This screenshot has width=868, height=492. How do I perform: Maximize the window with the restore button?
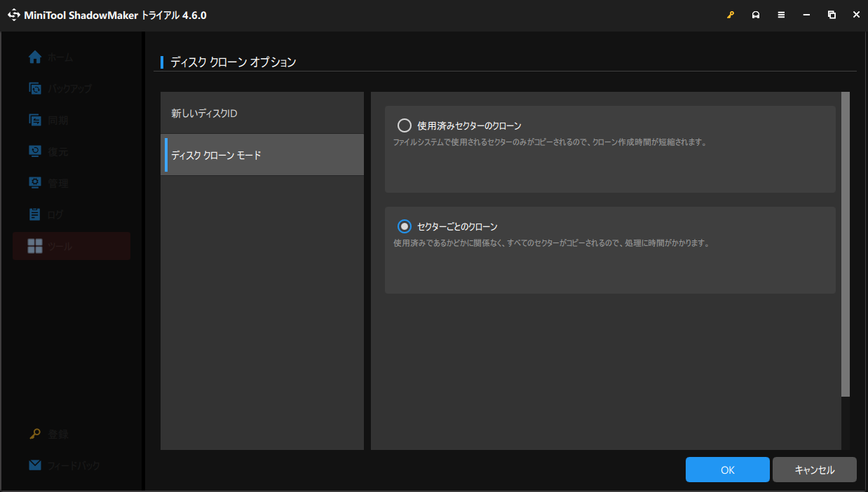[x=832, y=15]
